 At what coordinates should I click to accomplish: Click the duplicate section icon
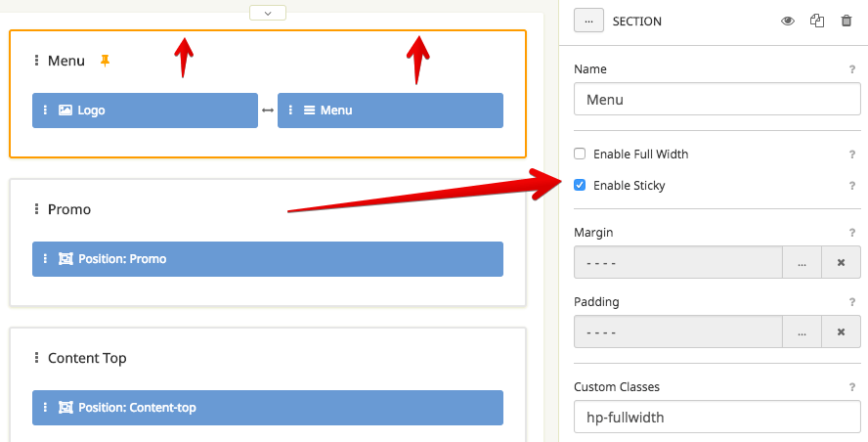817,21
